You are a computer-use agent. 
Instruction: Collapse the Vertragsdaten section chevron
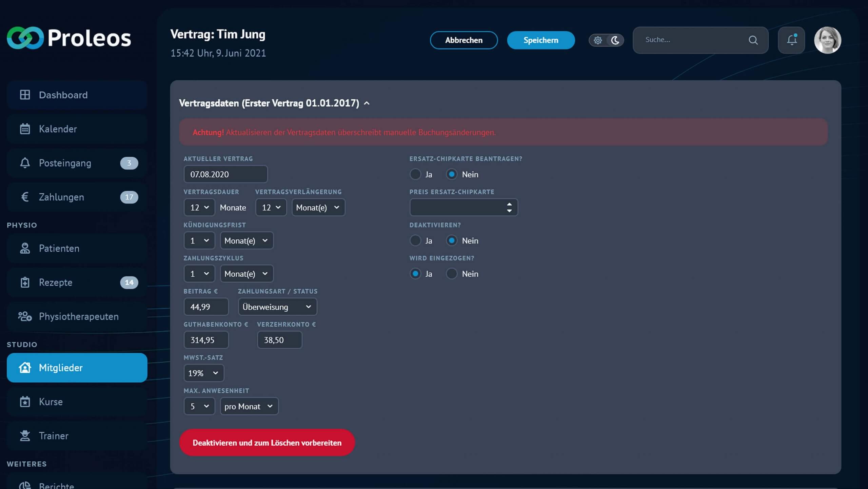tap(367, 103)
